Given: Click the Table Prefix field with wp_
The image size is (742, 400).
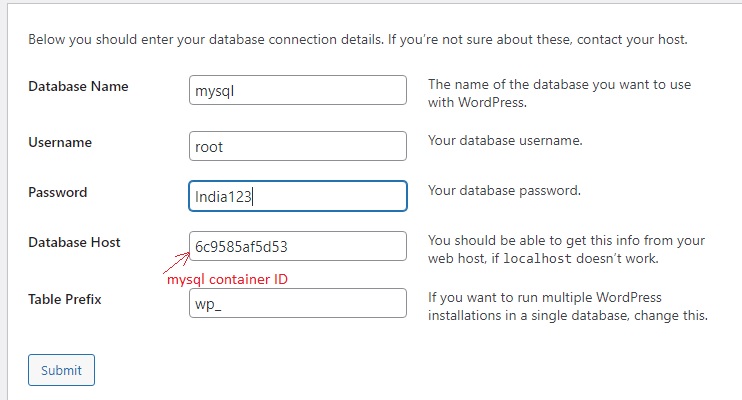Looking at the screenshot, I should point(297,303).
